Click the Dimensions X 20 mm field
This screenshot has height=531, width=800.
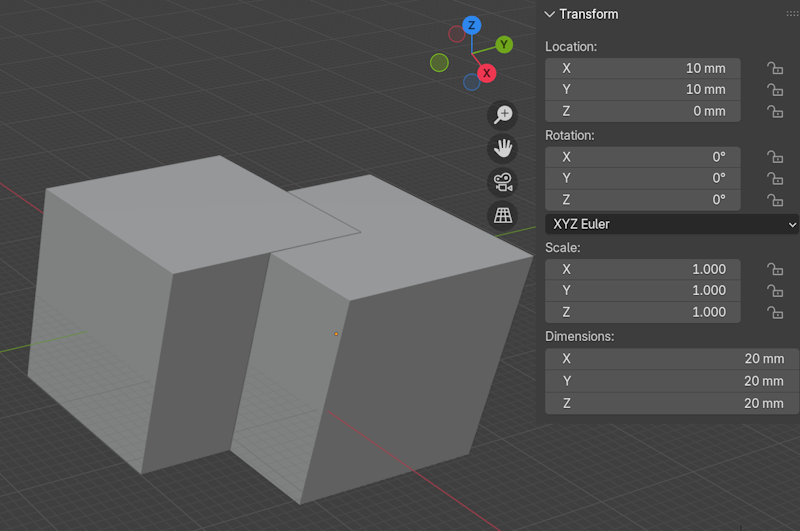pyautogui.click(x=671, y=358)
